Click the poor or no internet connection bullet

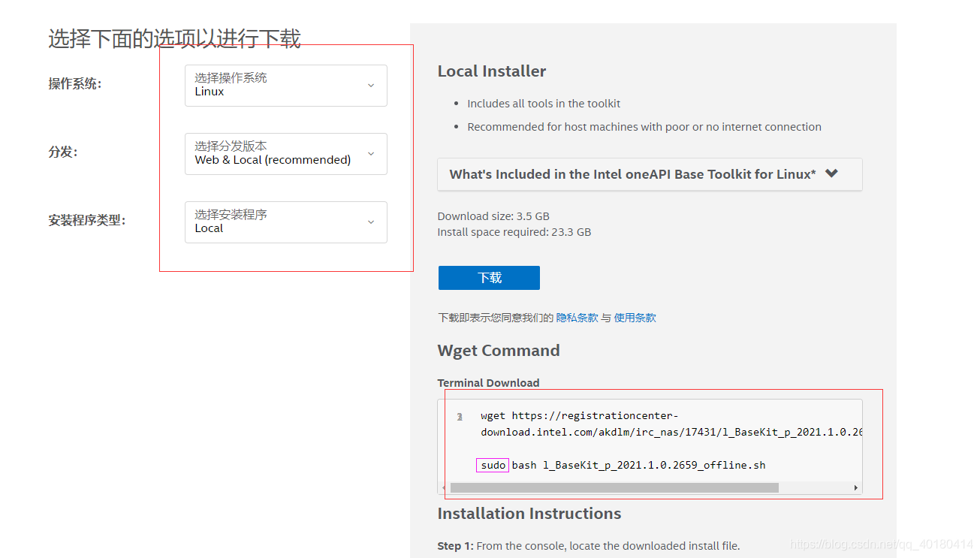pos(644,127)
